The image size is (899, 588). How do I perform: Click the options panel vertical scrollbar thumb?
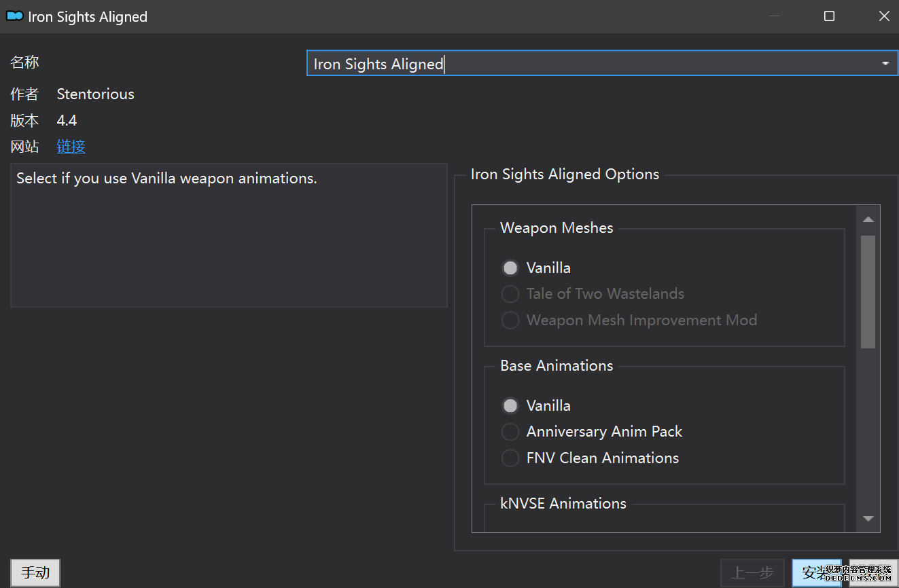pos(868,292)
